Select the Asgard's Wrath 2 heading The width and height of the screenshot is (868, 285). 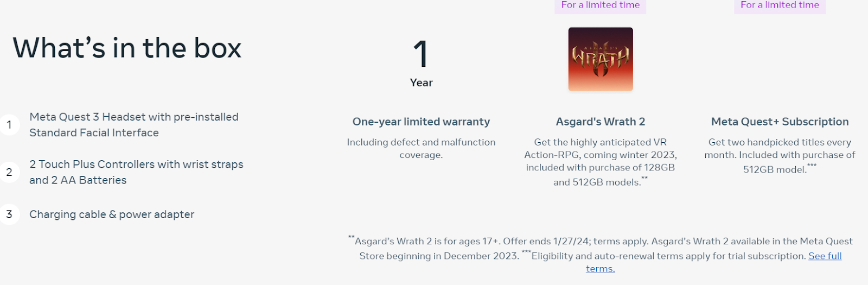click(601, 122)
